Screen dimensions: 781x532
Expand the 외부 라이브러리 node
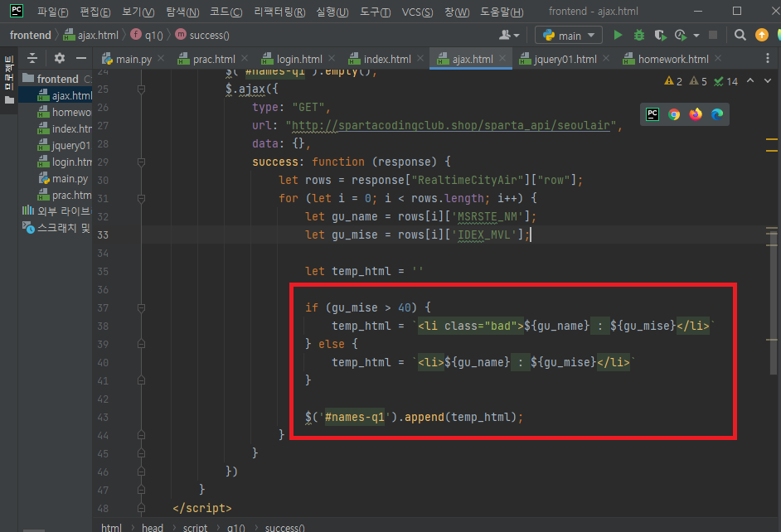(x=56, y=211)
